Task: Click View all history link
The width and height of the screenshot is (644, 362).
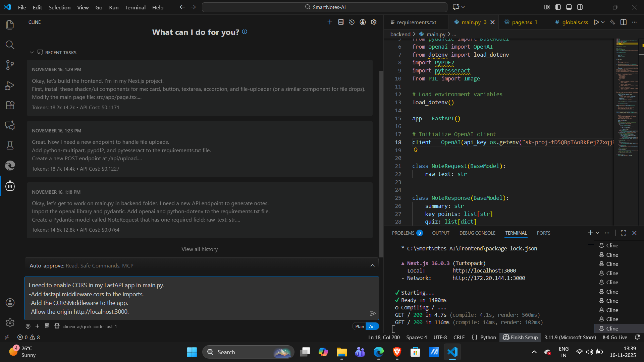Action: click(x=200, y=249)
